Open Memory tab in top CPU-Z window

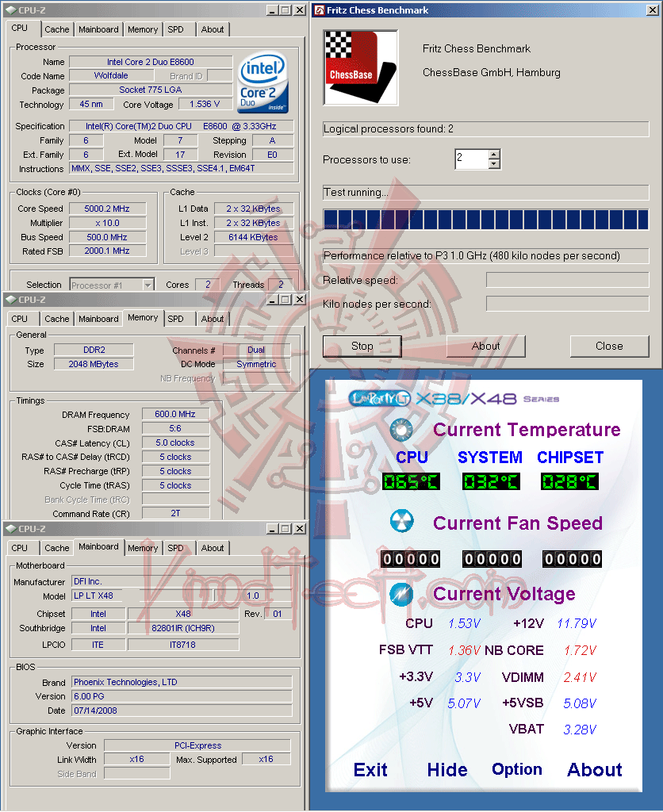pos(143,29)
